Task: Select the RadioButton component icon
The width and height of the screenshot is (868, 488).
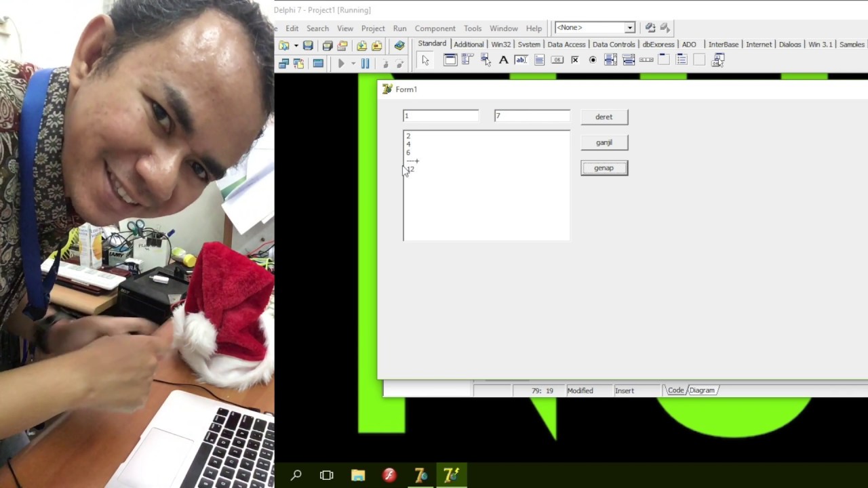Action: [x=593, y=60]
